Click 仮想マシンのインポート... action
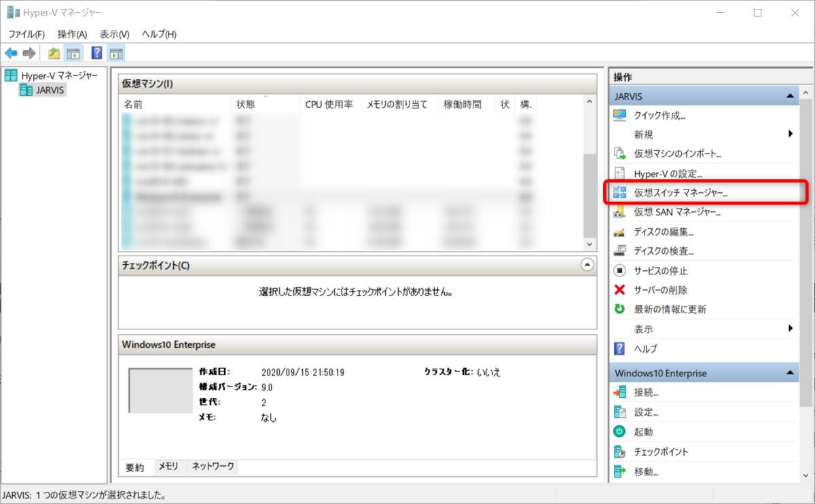The height and width of the screenshot is (504, 815). tap(677, 154)
